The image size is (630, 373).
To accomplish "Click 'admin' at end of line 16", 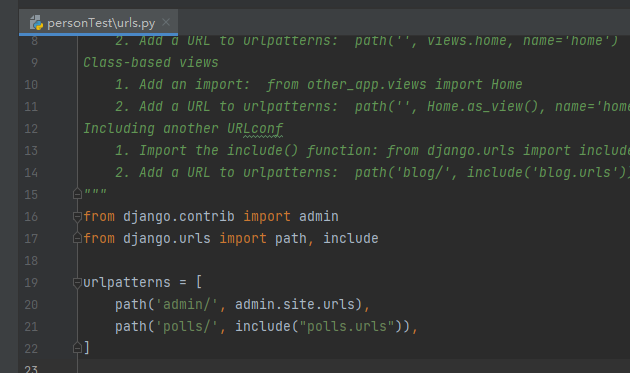I will 319,217.
